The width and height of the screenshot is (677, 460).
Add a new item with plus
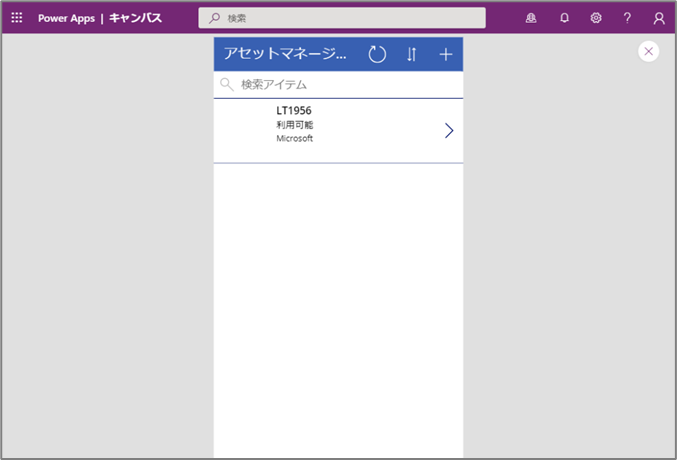pyautogui.click(x=446, y=54)
